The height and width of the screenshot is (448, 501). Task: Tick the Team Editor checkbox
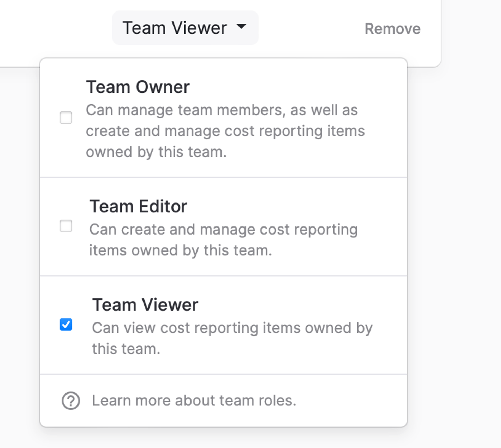pyautogui.click(x=66, y=226)
